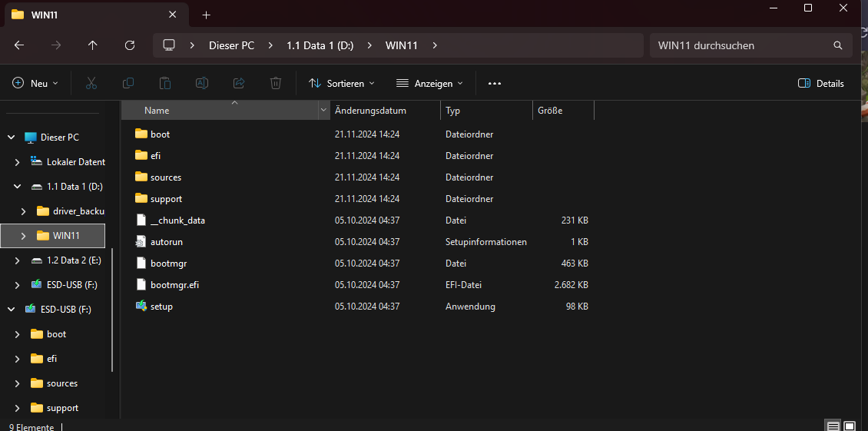
Task: Switch to details list view icon
Action: tap(833, 426)
